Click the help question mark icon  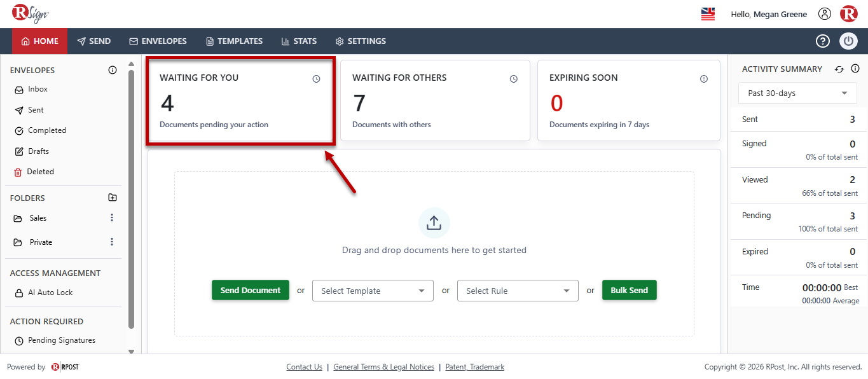(823, 41)
